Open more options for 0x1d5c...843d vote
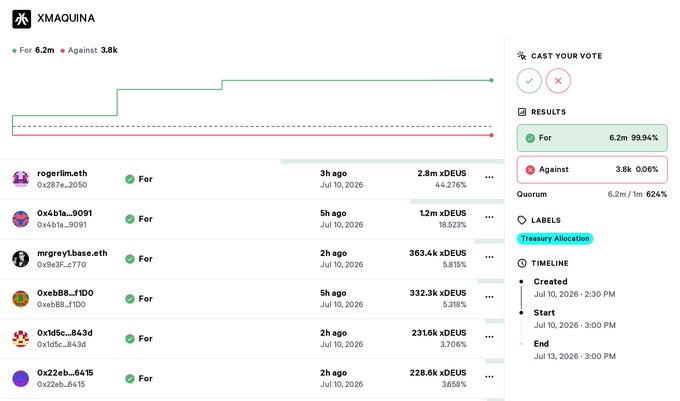The height and width of the screenshot is (401, 680). point(489,337)
